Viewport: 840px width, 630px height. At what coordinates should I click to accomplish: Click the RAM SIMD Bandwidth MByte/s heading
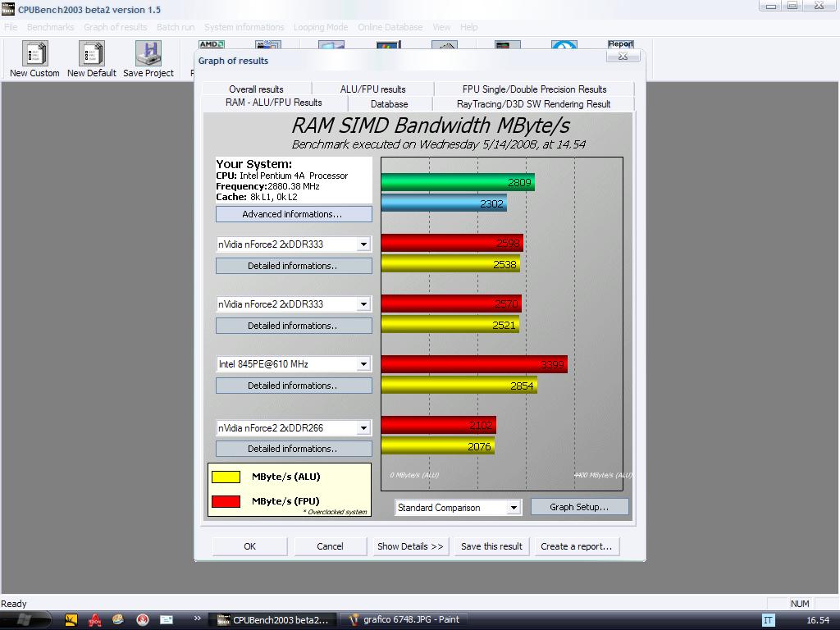click(431, 126)
